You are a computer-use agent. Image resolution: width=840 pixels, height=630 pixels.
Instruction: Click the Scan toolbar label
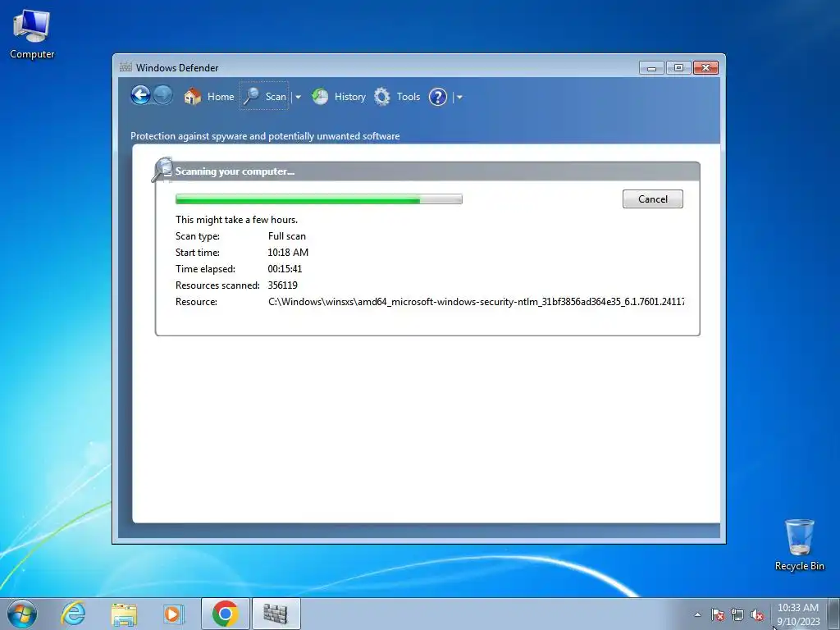click(x=276, y=97)
